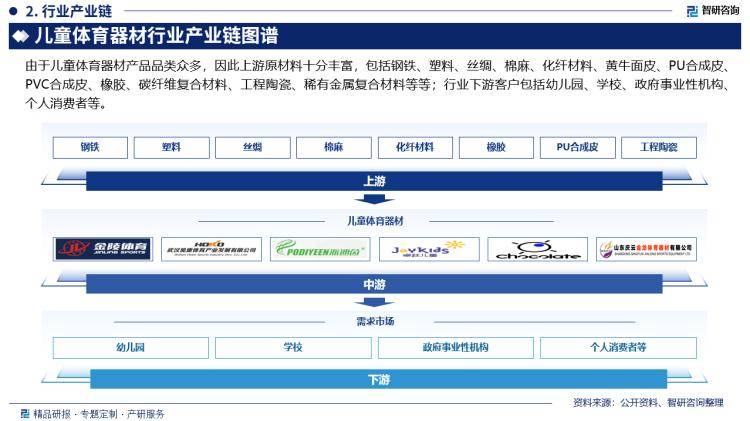This screenshot has width=750, height=421.
Task: Click the title 儿童体育器材行业产业链图谱
Action: click(x=156, y=36)
